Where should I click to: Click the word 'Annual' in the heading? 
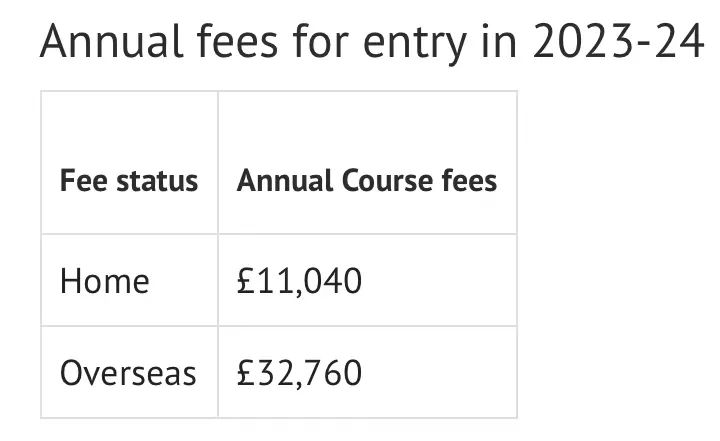click(112, 41)
